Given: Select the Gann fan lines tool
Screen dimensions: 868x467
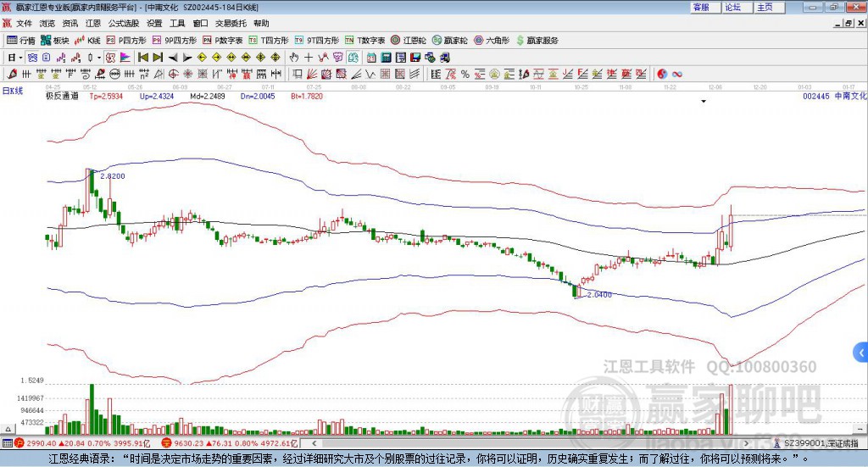Looking at the screenshot, I should pos(313,74).
